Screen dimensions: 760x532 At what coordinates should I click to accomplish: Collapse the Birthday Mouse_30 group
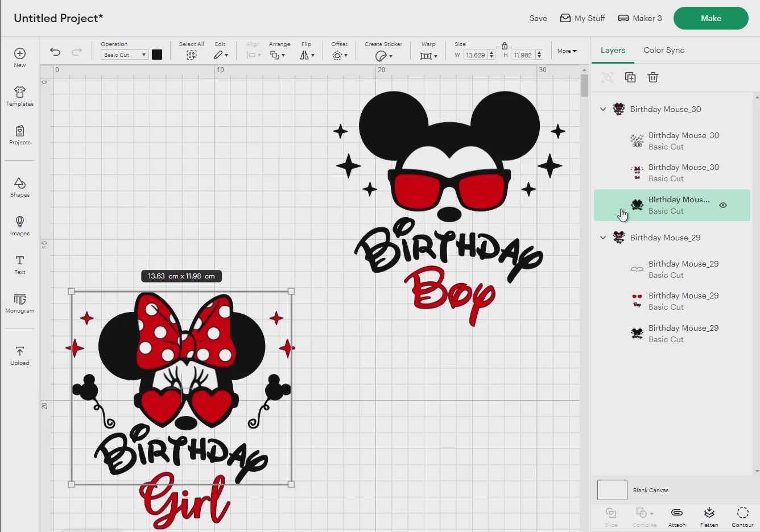pos(603,109)
